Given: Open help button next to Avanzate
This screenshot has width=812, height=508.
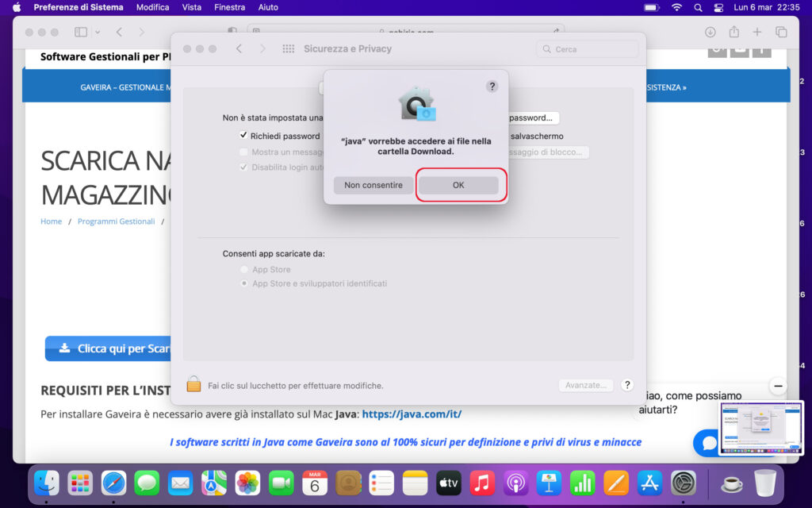Looking at the screenshot, I should point(627,385).
